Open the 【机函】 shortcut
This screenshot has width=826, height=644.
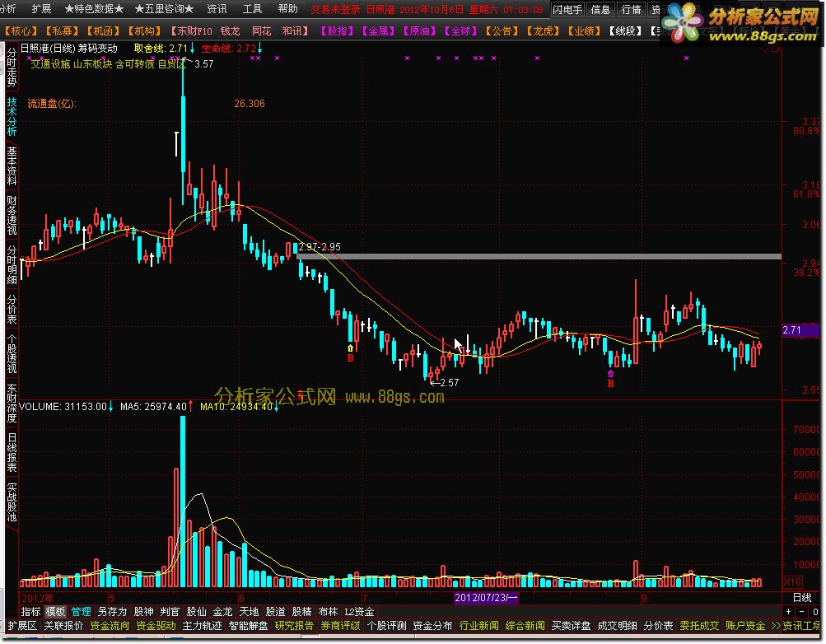tap(103, 31)
